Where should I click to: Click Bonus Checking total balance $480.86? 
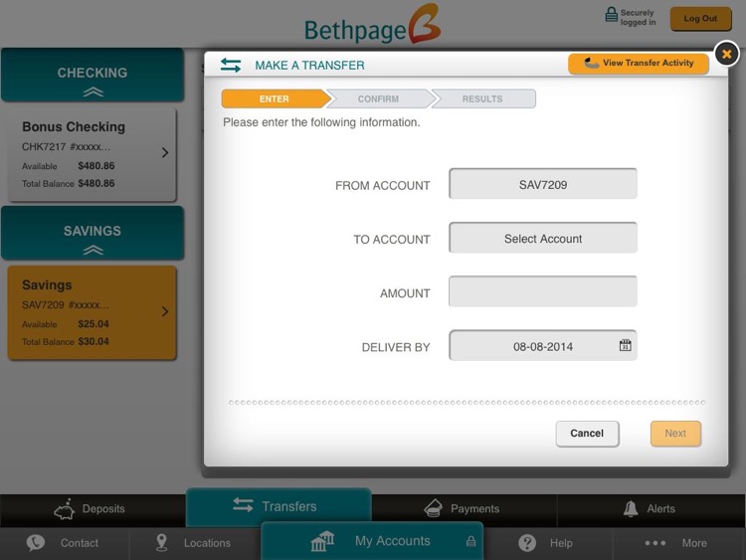pos(96,183)
